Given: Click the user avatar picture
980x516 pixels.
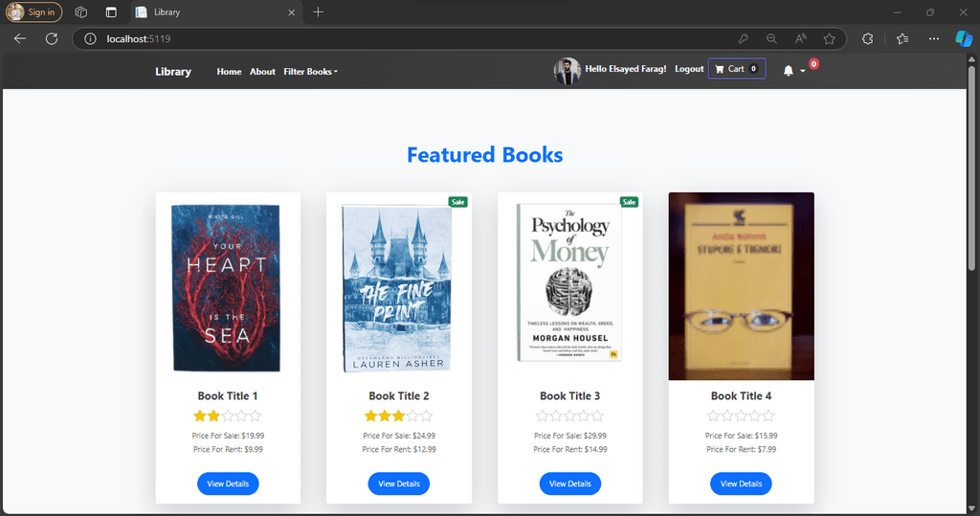Looking at the screenshot, I should point(567,71).
